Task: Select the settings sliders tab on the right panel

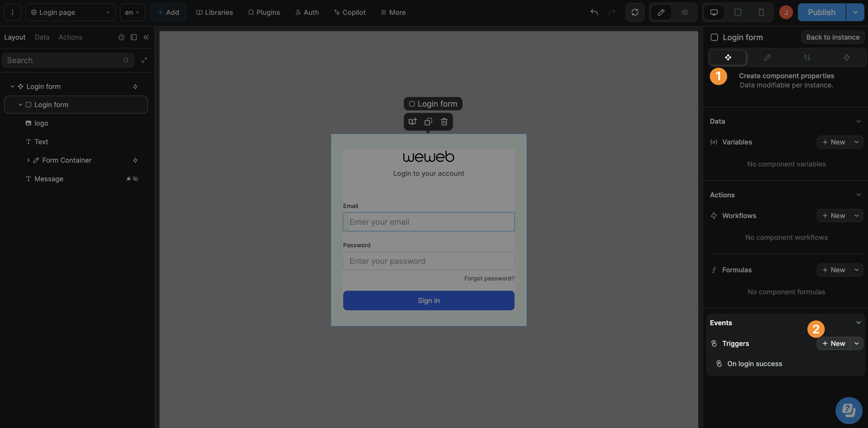Action: click(807, 57)
